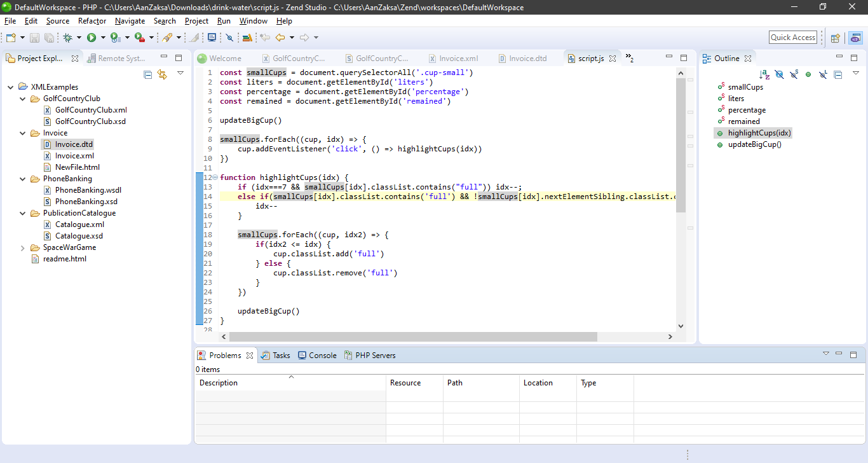Viewport: 868px width, 463px height.
Task: Toggle the green dot filter in Outline
Action: (808, 74)
